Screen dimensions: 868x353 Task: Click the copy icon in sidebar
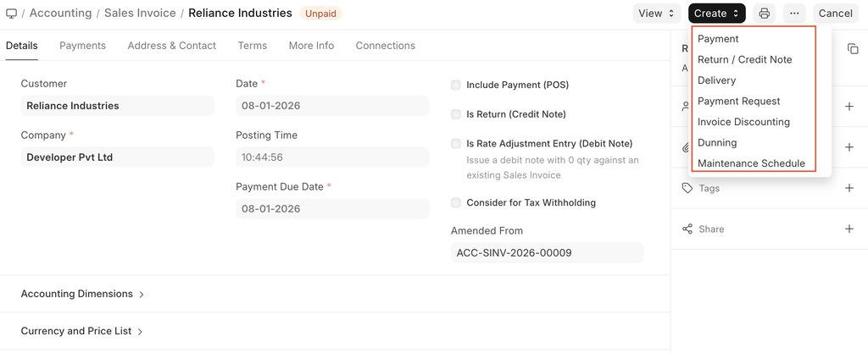853,49
